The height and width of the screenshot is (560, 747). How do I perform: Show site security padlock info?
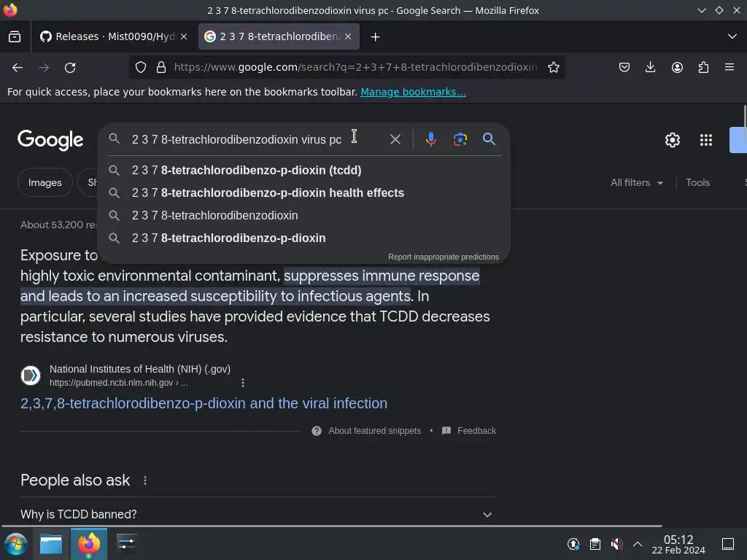point(161,67)
